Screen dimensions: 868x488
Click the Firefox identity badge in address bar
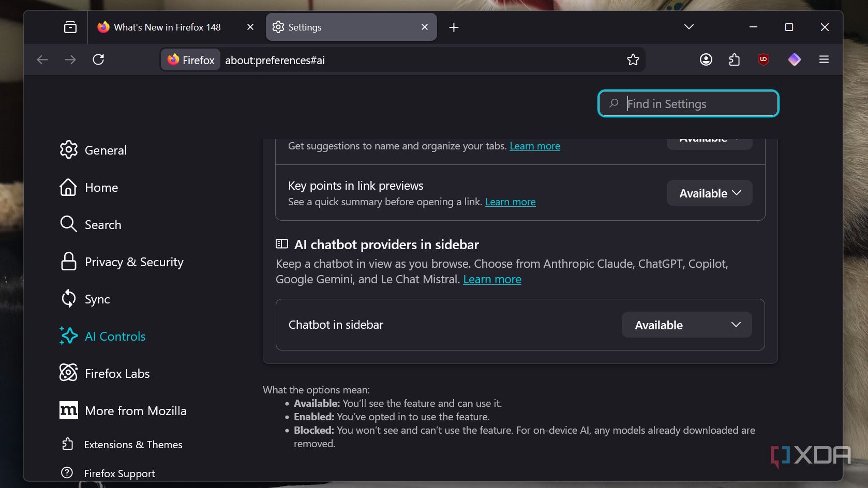(191, 60)
